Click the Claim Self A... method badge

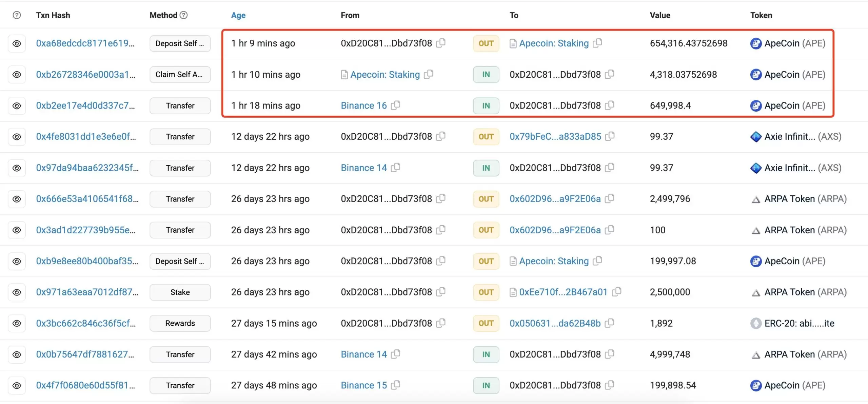[180, 75]
